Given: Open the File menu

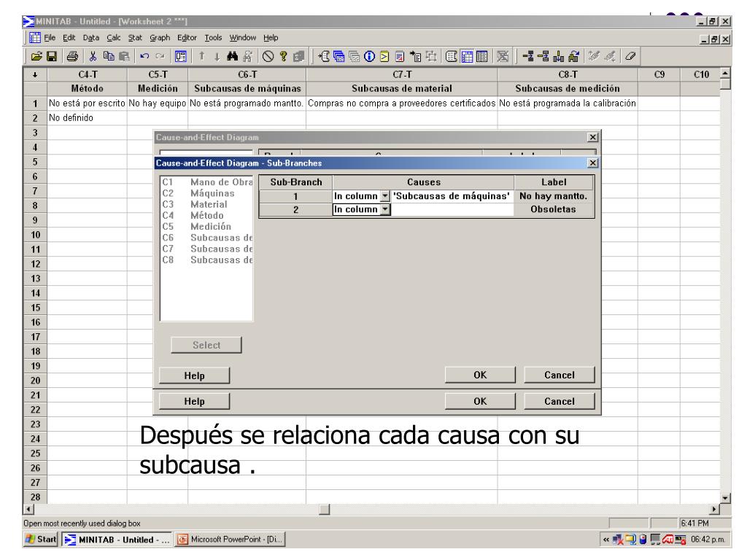Looking at the screenshot, I should click(x=50, y=38).
